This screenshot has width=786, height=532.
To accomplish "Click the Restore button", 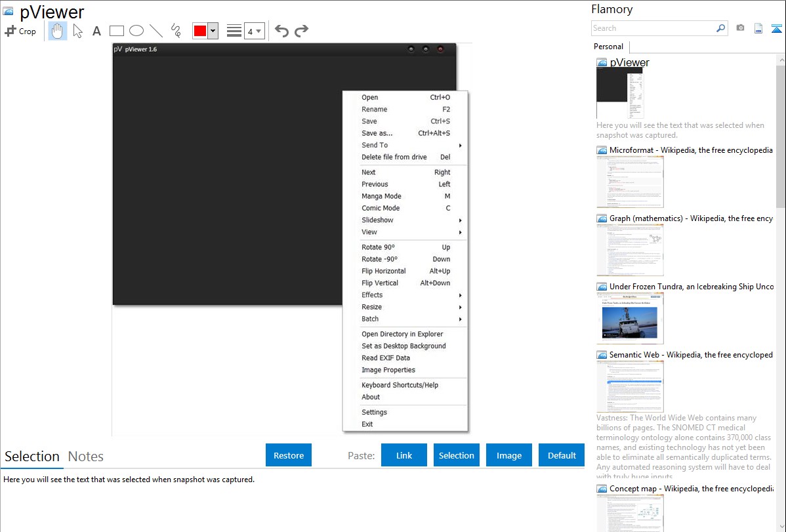I will (289, 455).
